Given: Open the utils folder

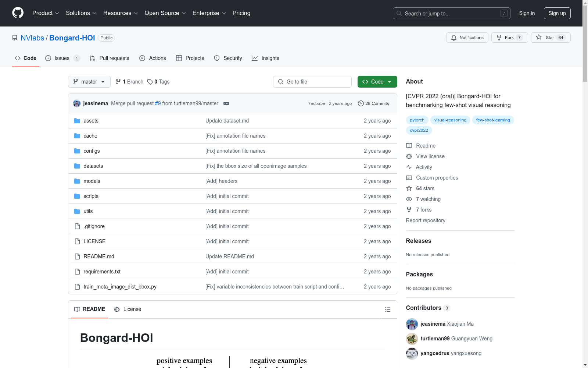Looking at the screenshot, I should pos(88,211).
